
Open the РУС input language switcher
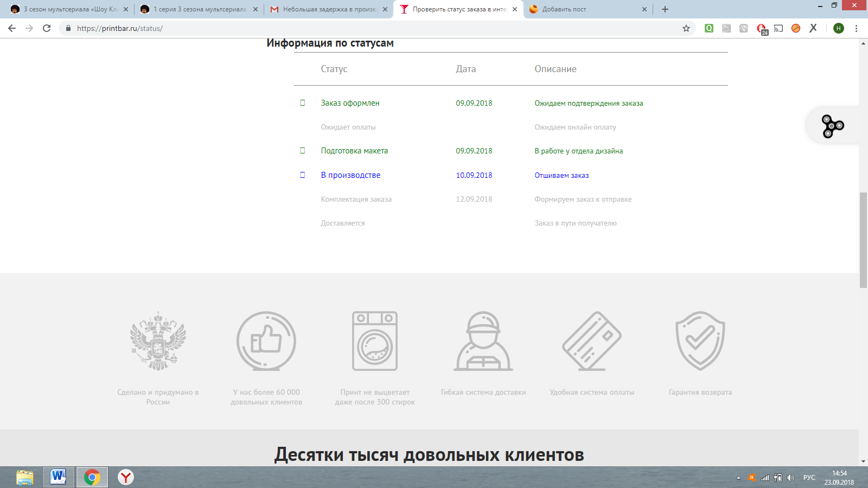point(809,478)
